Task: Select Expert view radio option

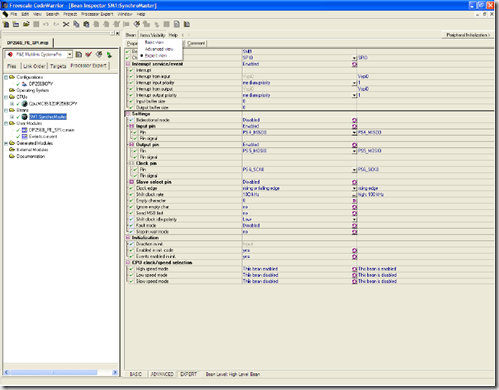Action: click(155, 56)
